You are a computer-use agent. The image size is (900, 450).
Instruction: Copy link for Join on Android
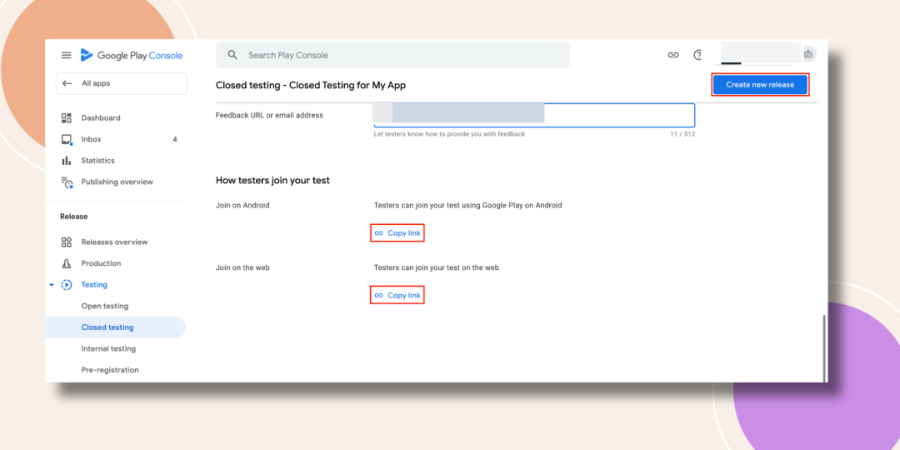point(397,233)
